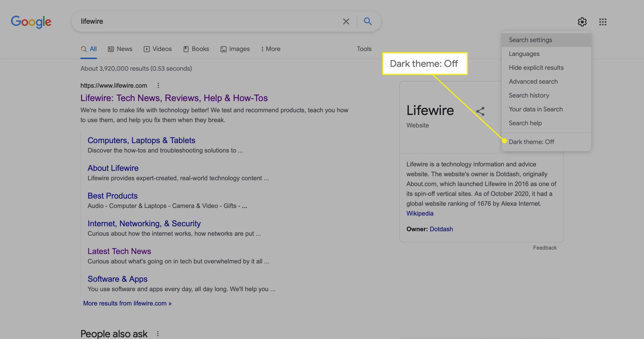Click the share icon beside Lifewire
The height and width of the screenshot is (339, 644).
coord(480,111)
